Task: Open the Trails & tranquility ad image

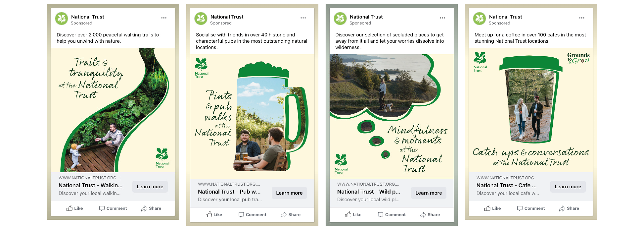Action: [x=113, y=110]
